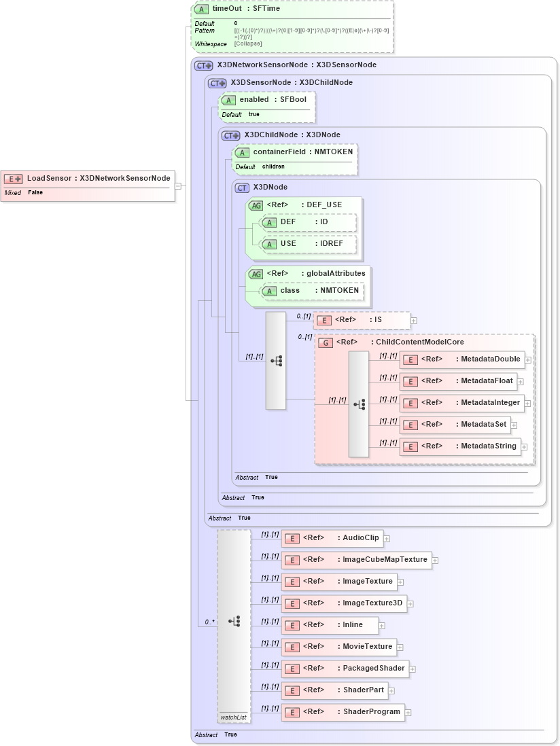Click the SFBool type label

(x=293, y=99)
